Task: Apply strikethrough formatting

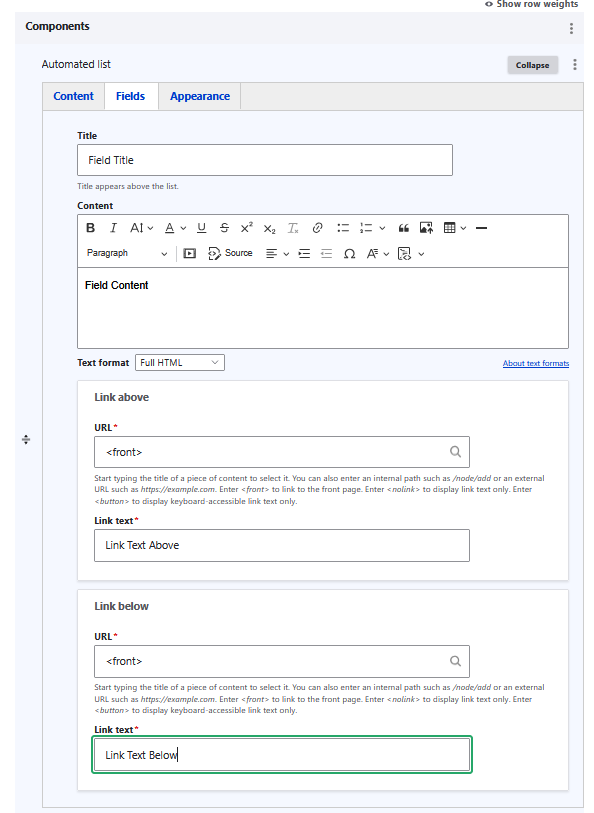Action: pos(224,228)
